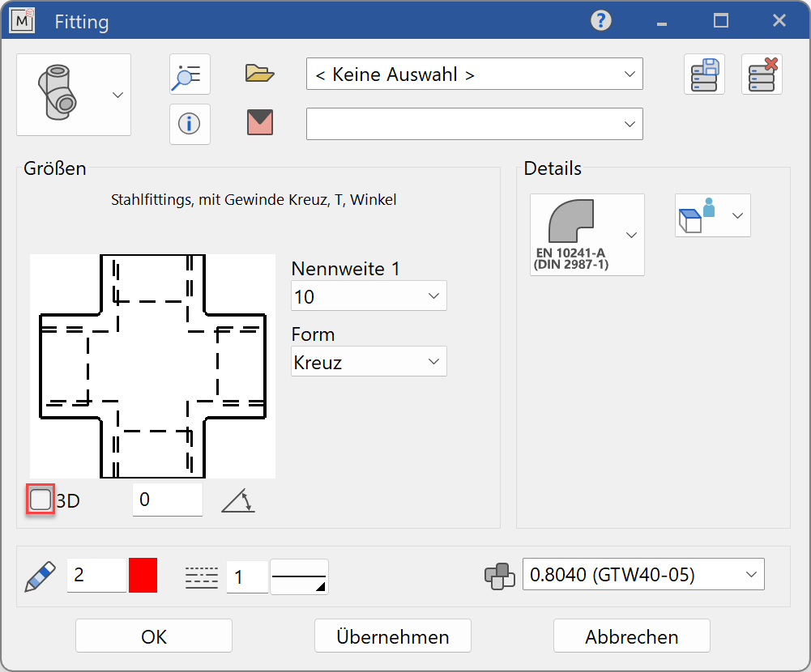Click the help question mark icon
This screenshot has height=672, width=811.
[601, 21]
